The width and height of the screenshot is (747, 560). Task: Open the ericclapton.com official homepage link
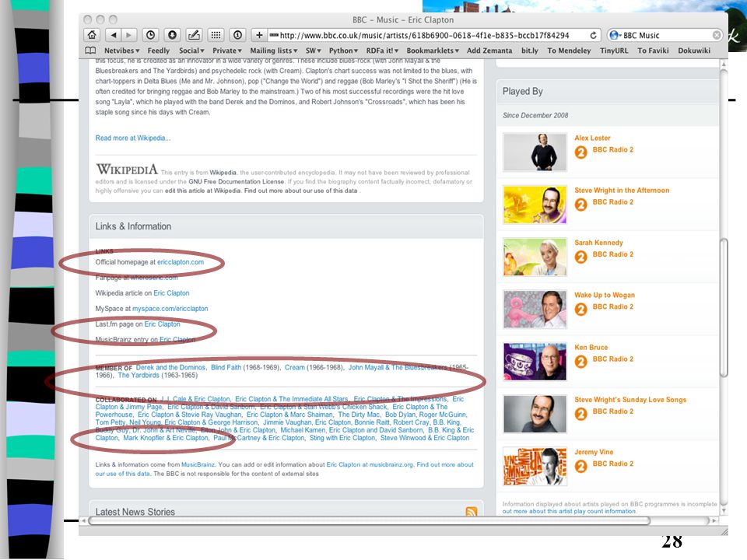pyautogui.click(x=181, y=262)
